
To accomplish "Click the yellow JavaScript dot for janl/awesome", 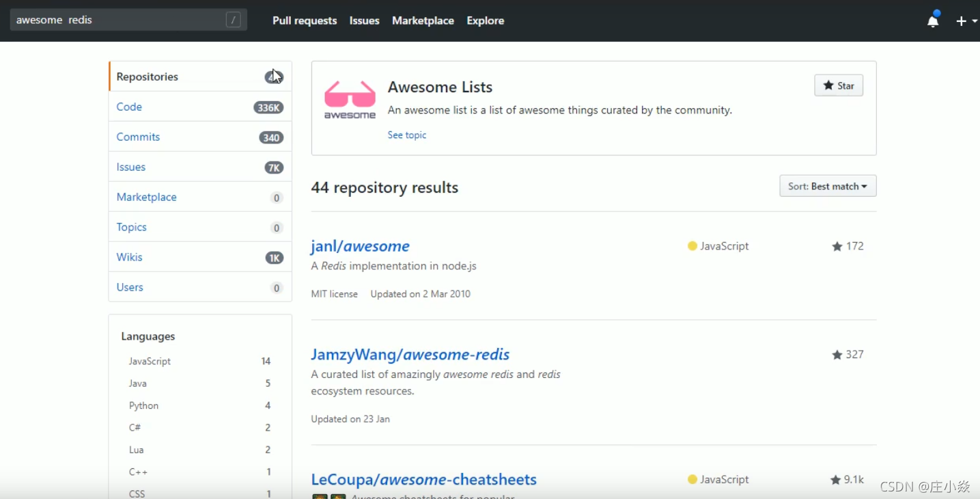I will pyautogui.click(x=692, y=246).
